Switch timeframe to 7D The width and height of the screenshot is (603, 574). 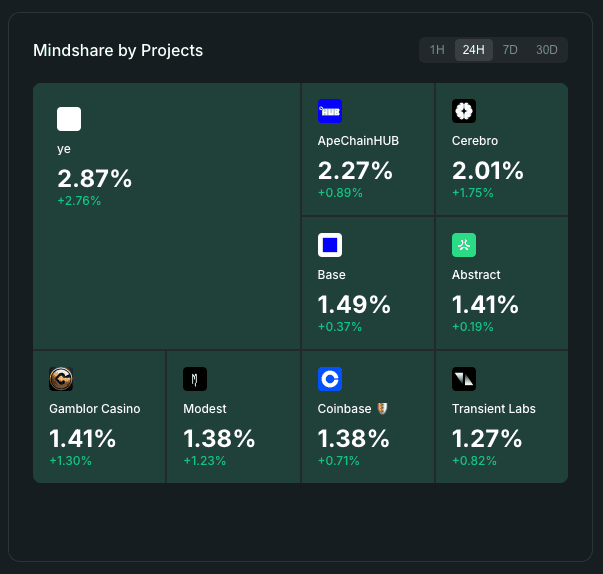510,50
